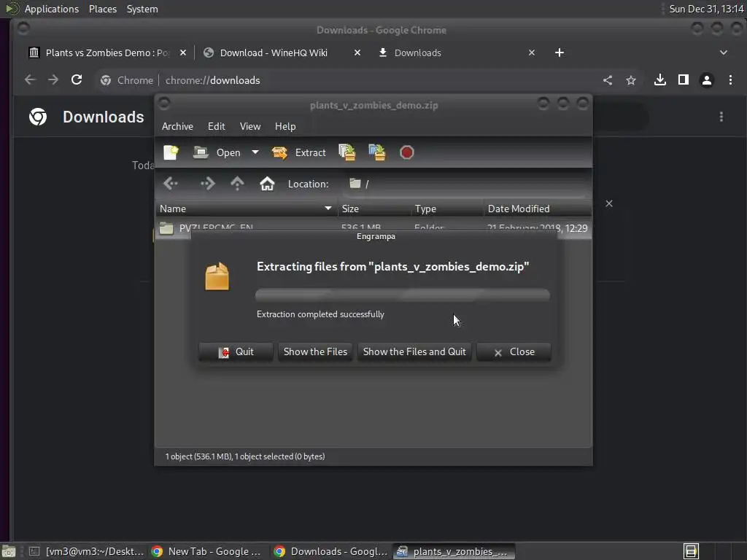Close the WineHQ Wiki tab
747x560 pixels.
[357, 52]
